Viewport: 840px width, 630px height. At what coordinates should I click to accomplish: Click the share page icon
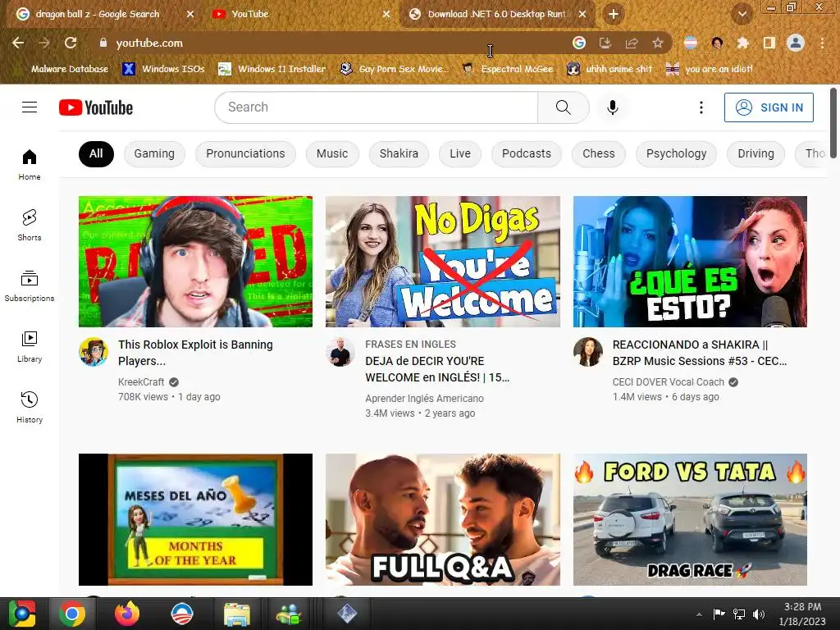click(631, 43)
